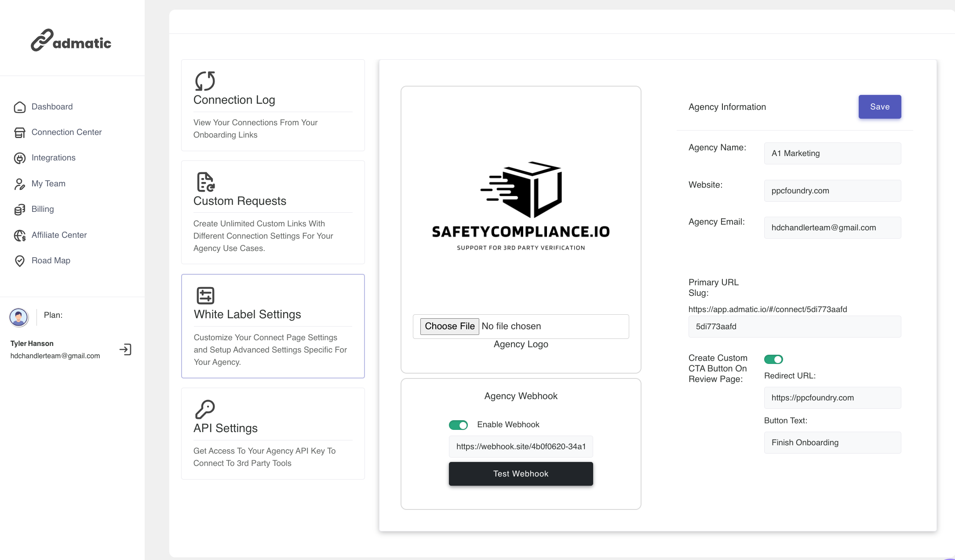Viewport: 955px width, 560px height.
Task: Click the 'Enable Webhook' label text
Action: coord(508,425)
